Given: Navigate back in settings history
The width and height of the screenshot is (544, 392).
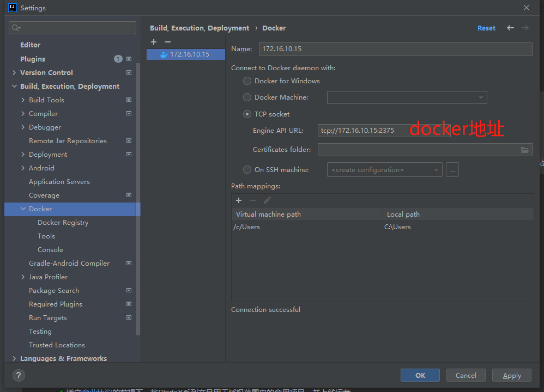Looking at the screenshot, I should coord(510,28).
